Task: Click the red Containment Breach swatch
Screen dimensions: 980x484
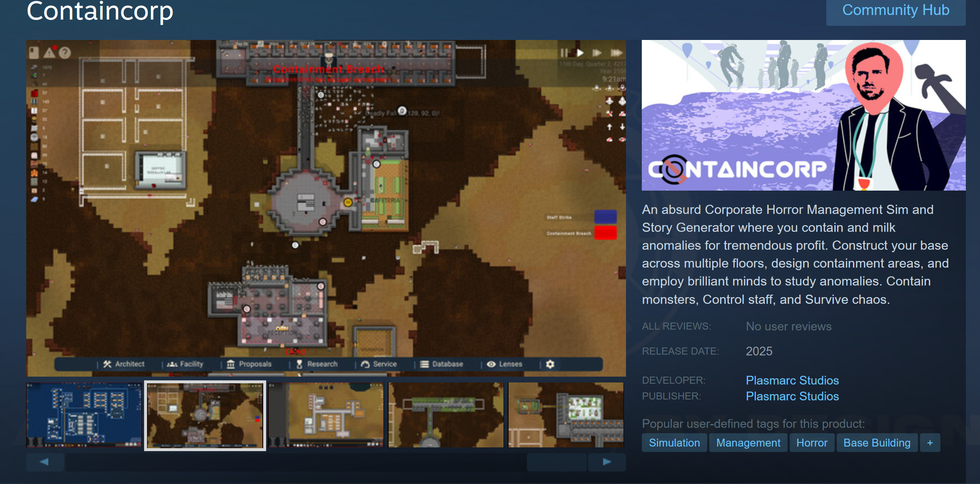Action: [605, 233]
